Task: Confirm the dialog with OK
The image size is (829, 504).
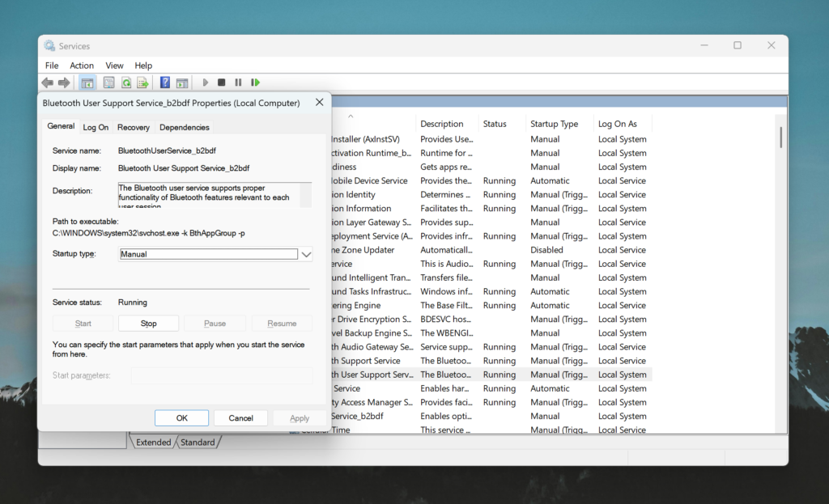Action: [x=182, y=418]
